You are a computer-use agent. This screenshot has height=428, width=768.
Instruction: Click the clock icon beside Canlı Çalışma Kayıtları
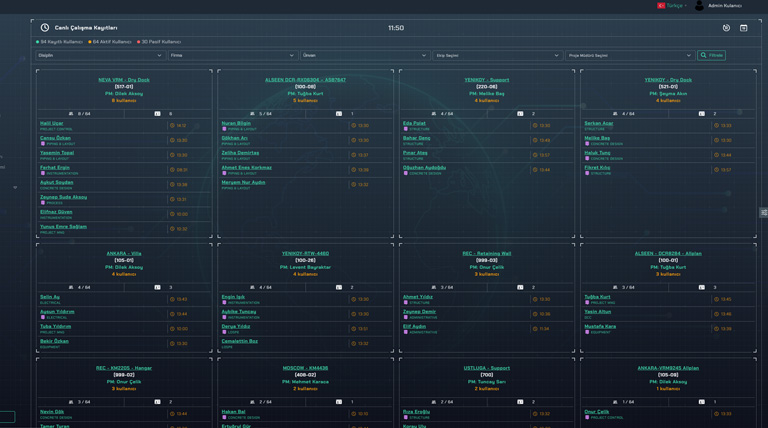(x=45, y=28)
